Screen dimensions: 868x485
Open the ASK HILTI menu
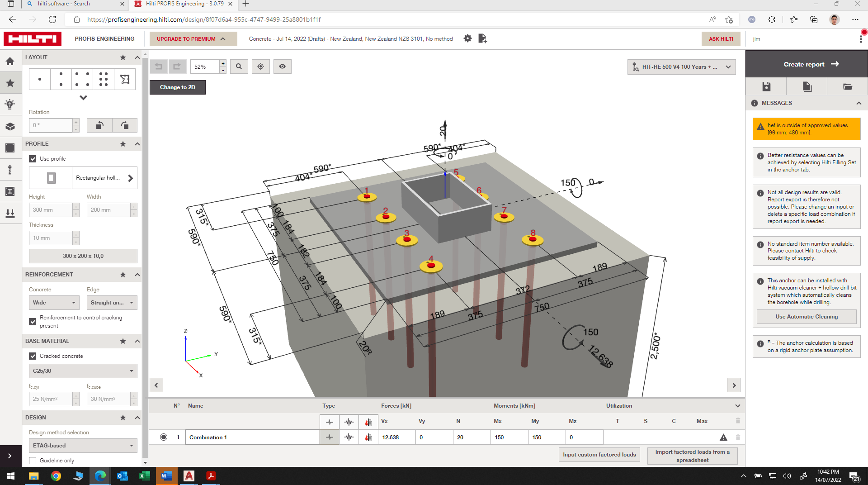click(721, 38)
